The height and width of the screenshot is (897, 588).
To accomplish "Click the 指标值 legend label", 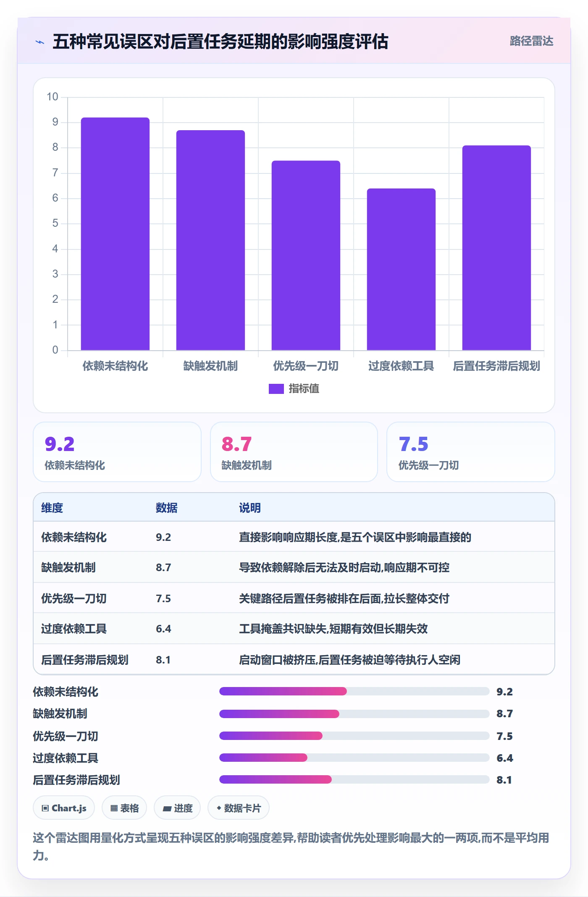I will (304, 388).
